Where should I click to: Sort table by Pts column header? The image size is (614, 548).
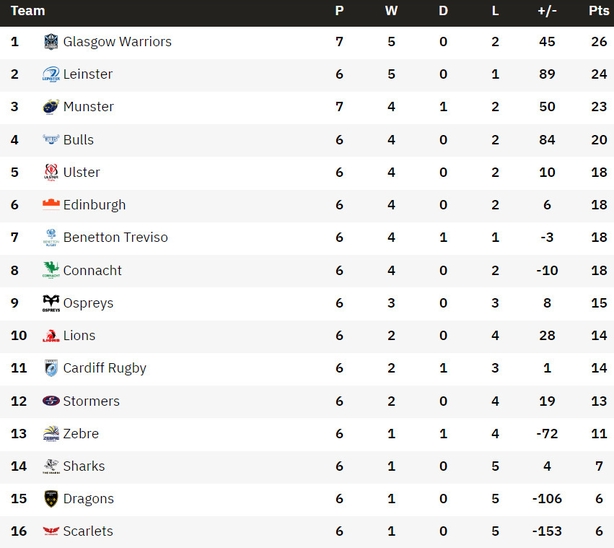tap(599, 11)
